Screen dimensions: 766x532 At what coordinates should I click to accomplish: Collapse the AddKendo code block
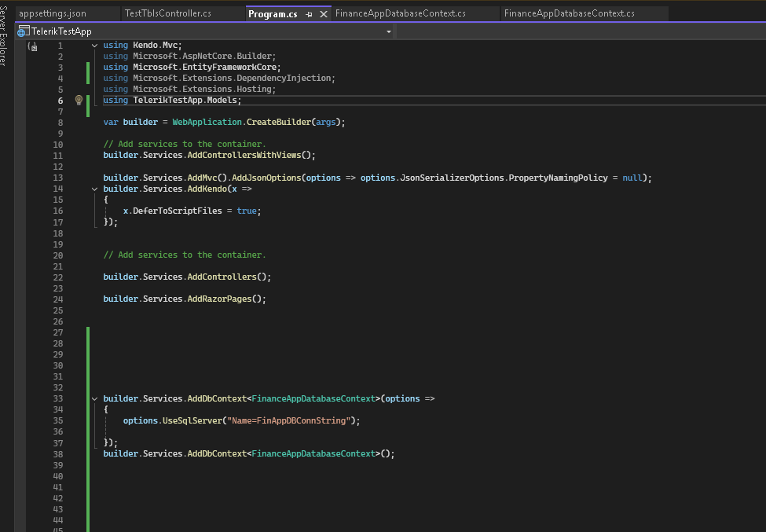pyautogui.click(x=95, y=189)
